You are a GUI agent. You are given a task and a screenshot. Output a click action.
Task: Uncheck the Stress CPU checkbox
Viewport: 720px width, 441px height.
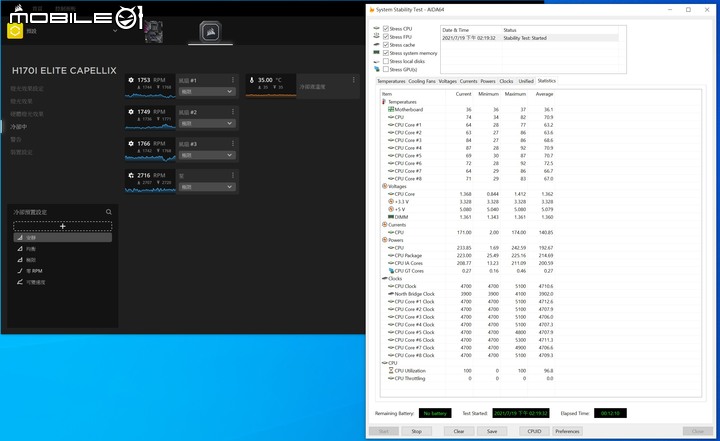pos(386,28)
